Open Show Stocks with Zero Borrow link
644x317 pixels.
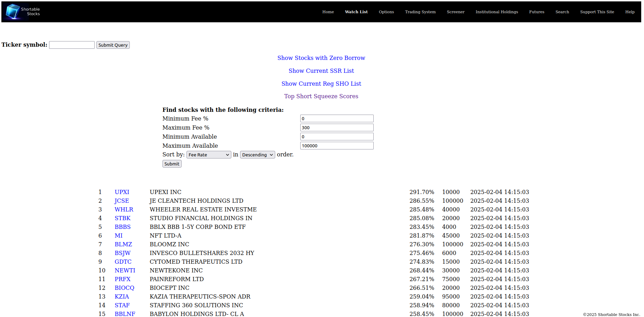pyautogui.click(x=321, y=58)
